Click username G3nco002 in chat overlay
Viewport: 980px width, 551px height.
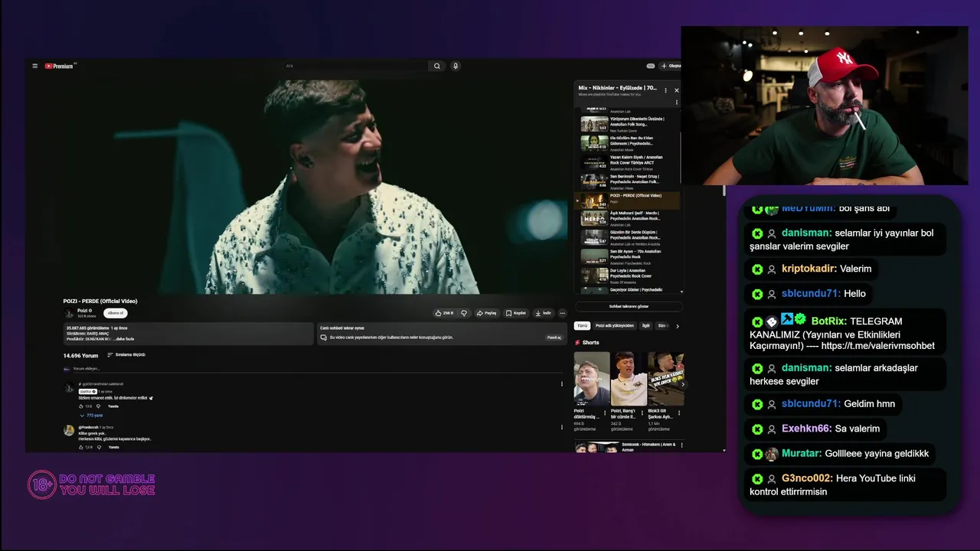point(807,478)
